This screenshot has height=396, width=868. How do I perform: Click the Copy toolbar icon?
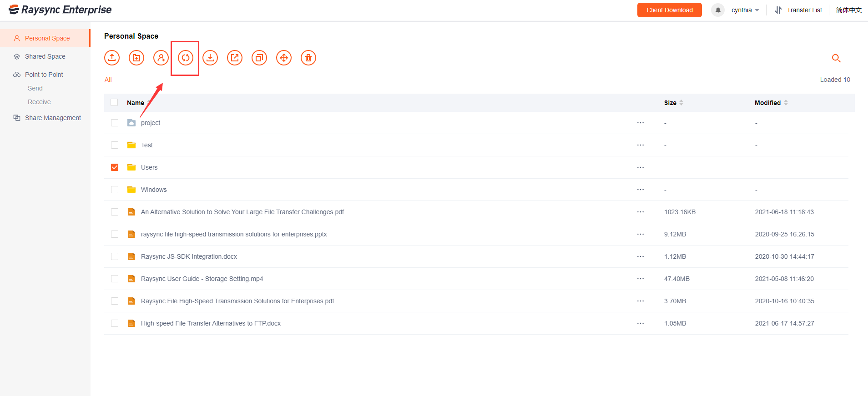tap(259, 58)
